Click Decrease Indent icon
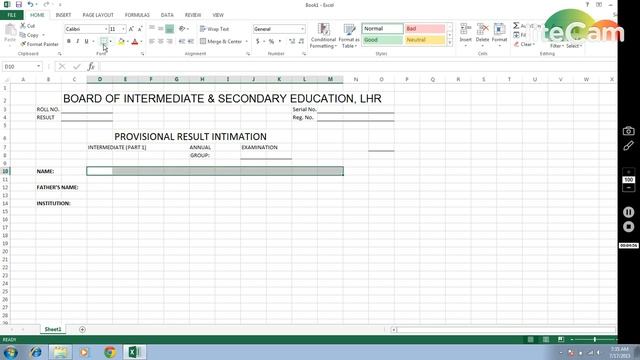640x360 pixels. [182, 41]
